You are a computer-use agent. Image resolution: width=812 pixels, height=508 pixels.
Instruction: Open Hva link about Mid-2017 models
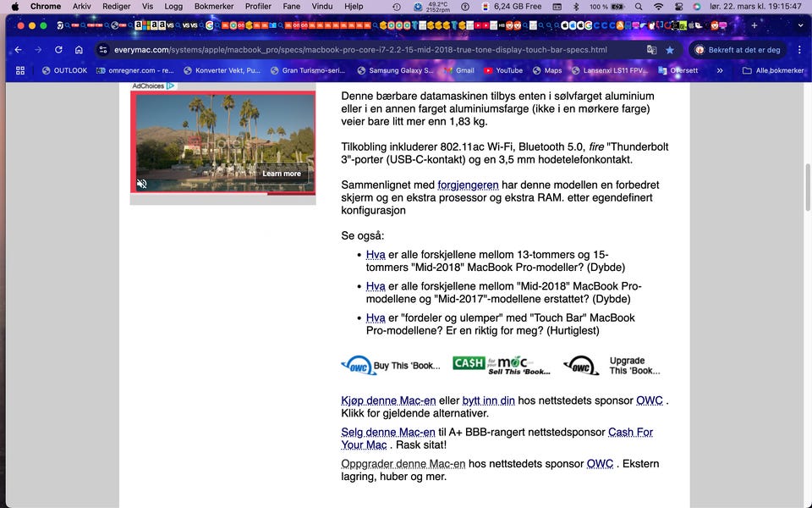point(376,286)
